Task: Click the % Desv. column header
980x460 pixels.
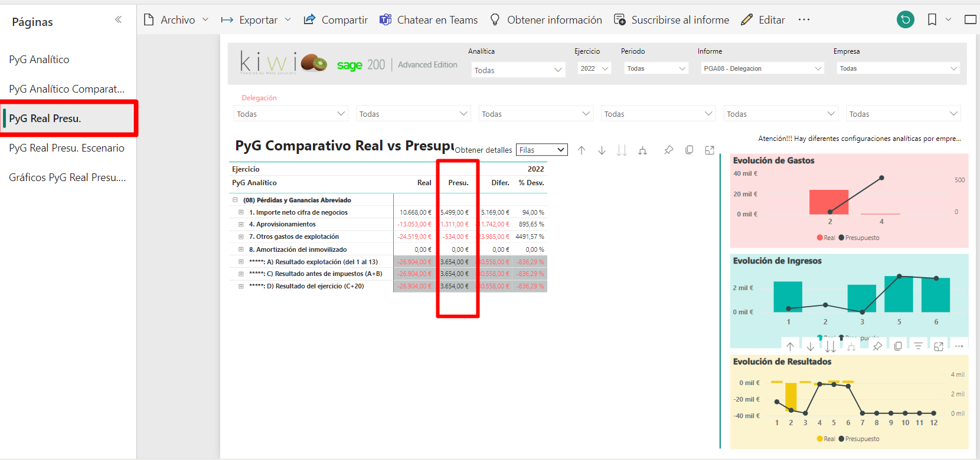Action: pyautogui.click(x=531, y=183)
